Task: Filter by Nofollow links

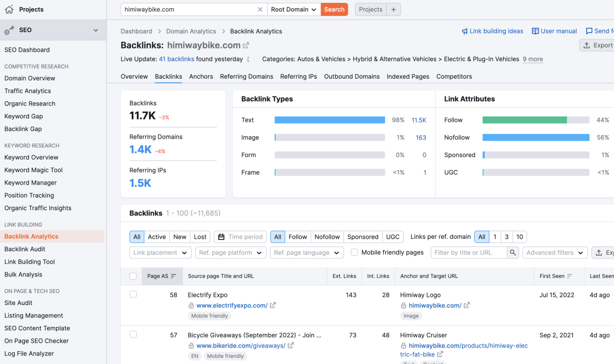Action: click(327, 237)
